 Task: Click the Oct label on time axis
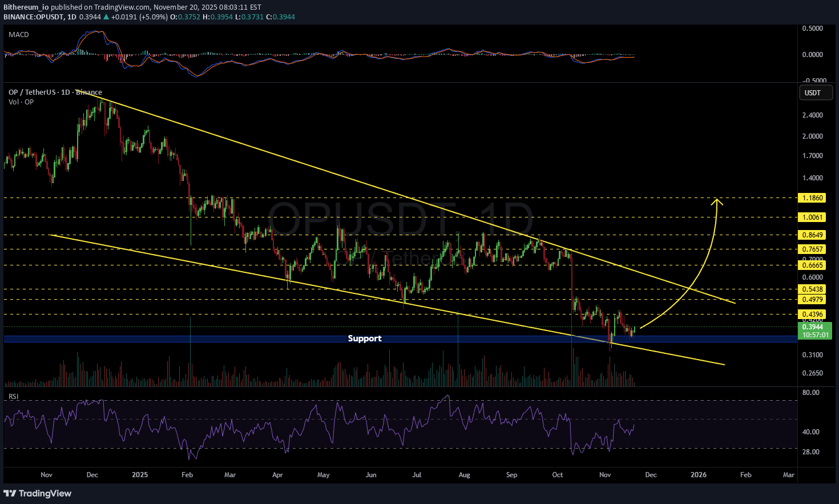558,475
